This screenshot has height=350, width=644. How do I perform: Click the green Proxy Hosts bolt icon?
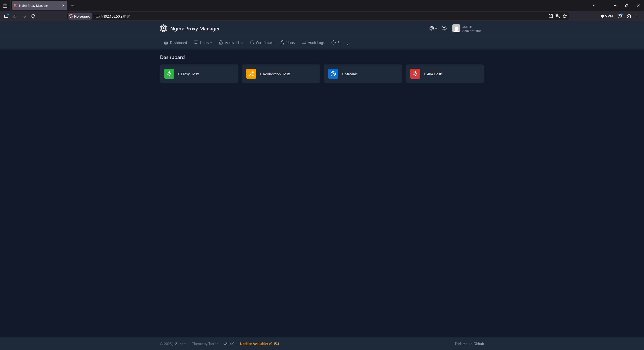click(x=169, y=74)
